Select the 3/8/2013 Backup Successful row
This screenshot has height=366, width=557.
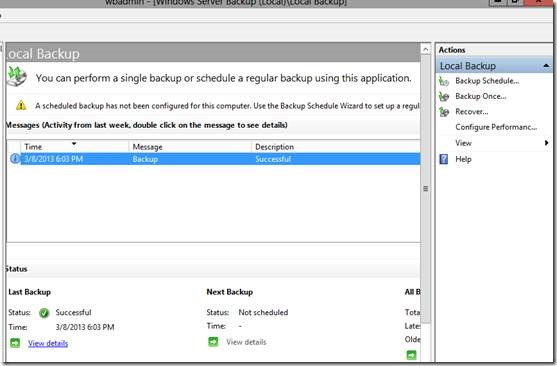point(213,159)
